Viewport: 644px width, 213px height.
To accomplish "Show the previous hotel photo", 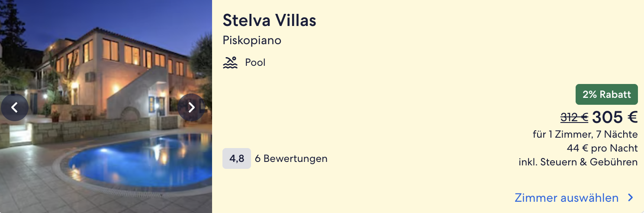I will (14, 107).
